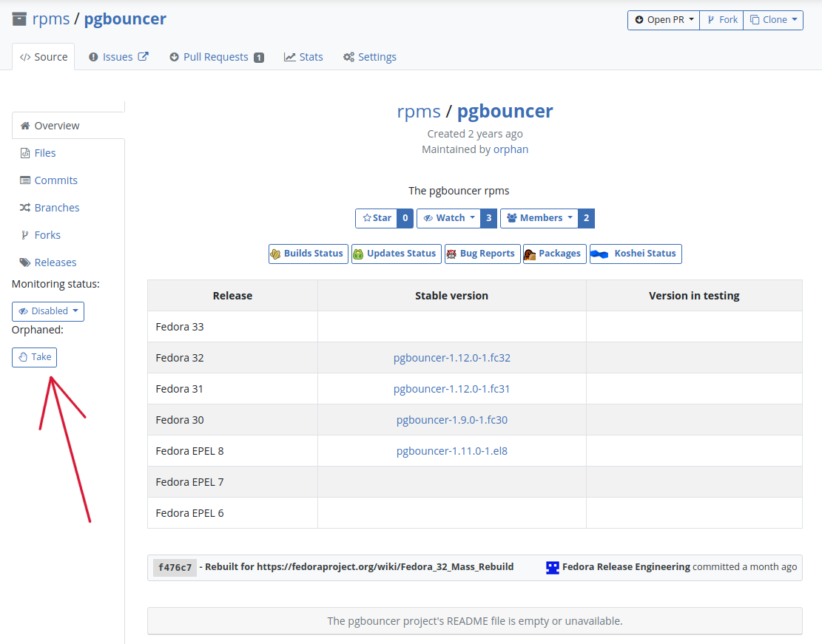Open Forks in the sidebar
The image size is (822, 644).
pos(47,235)
